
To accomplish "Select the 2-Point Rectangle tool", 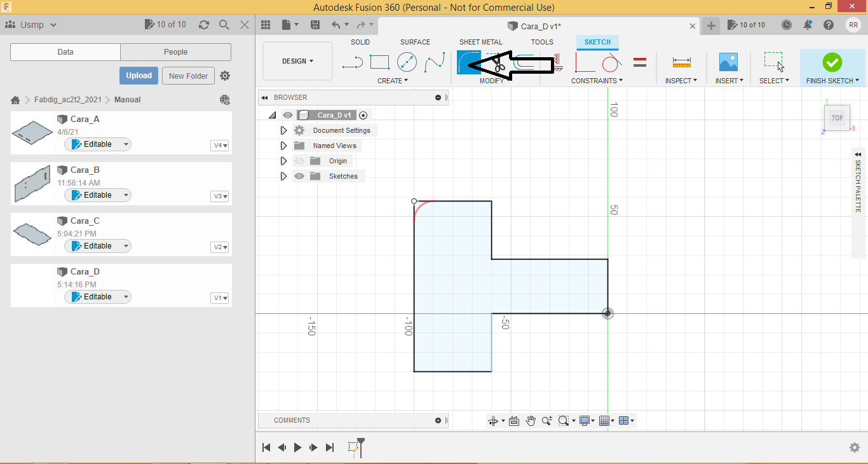I will point(379,62).
